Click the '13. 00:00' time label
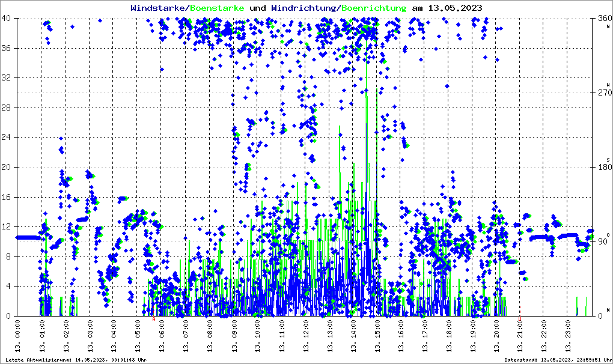613x364 pixels. click(17, 336)
